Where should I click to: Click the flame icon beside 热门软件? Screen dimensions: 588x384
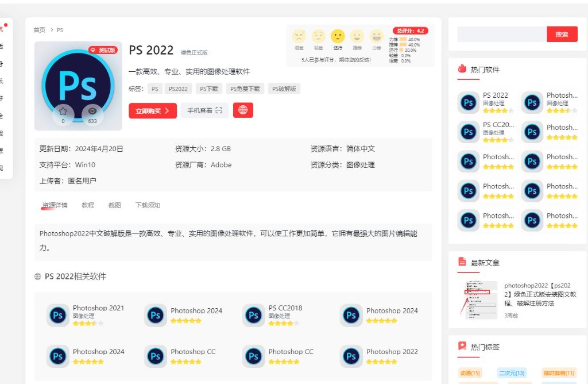pos(462,68)
